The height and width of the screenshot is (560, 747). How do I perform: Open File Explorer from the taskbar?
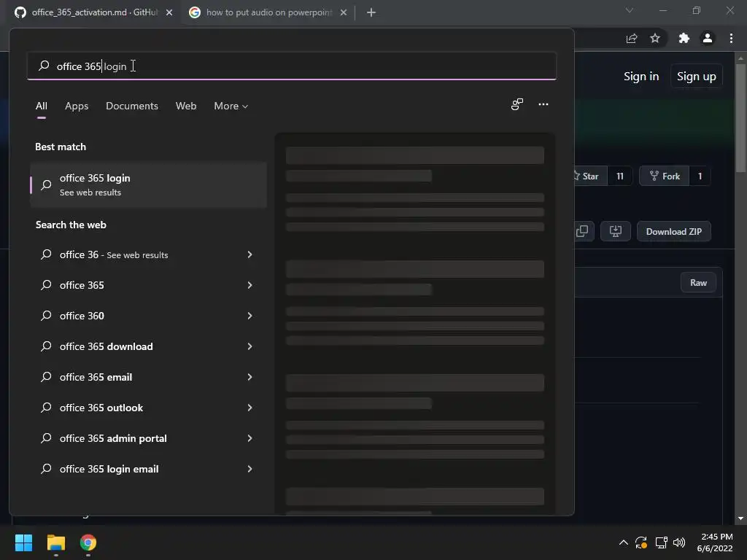(55, 542)
